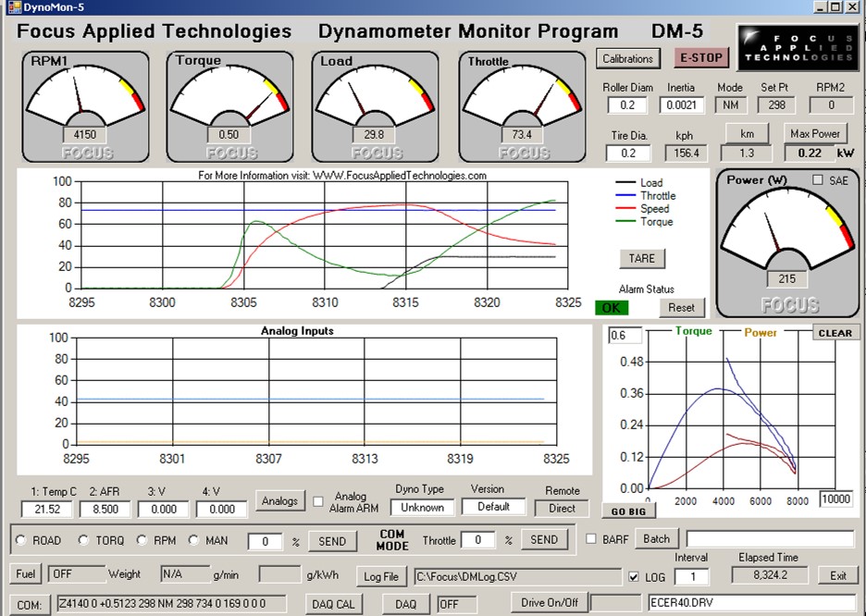The image size is (866, 616).
Task: Click the Mode NM field
Action: (731, 105)
